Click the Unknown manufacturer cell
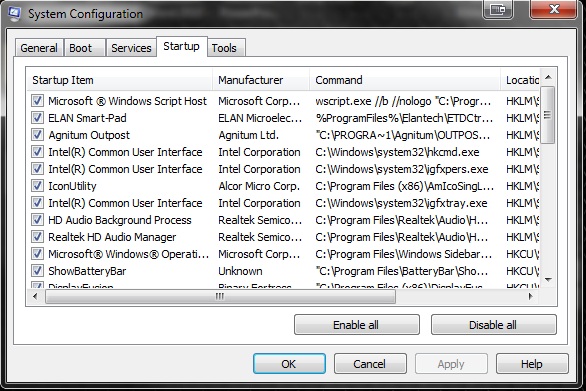This screenshot has width=586, height=391. click(x=240, y=271)
